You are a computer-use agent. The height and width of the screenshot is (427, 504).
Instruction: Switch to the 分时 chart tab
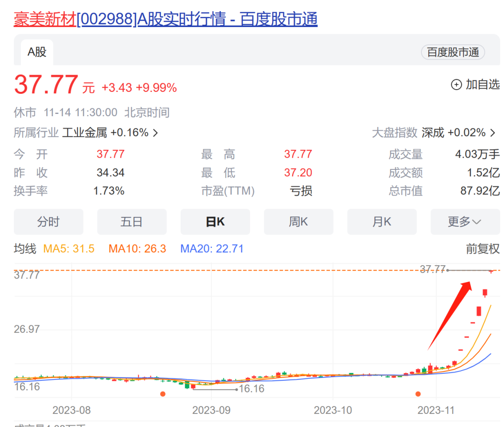(x=49, y=222)
